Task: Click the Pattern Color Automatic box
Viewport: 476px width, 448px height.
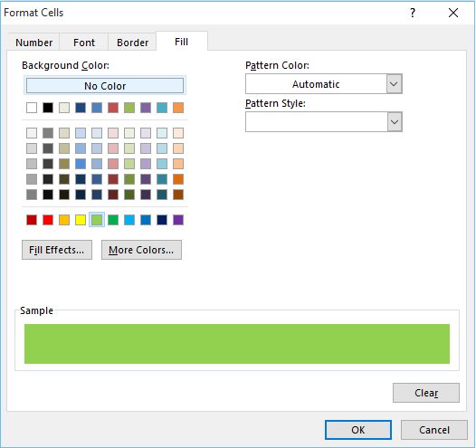Action: [316, 84]
